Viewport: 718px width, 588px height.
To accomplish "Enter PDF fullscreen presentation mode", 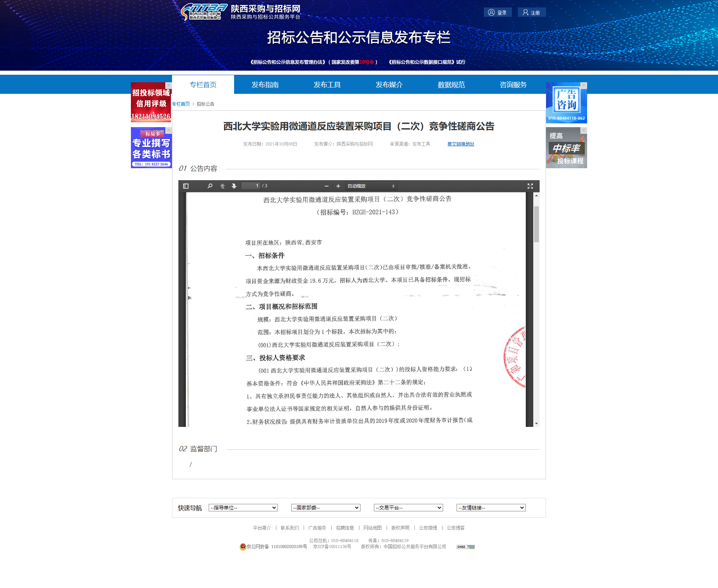I will tap(530, 186).
